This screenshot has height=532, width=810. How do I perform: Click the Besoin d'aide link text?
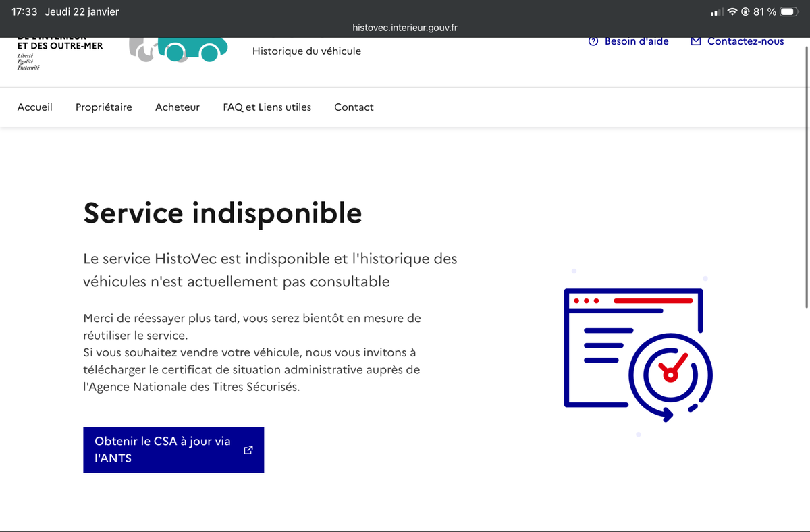pyautogui.click(x=637, y=42)
